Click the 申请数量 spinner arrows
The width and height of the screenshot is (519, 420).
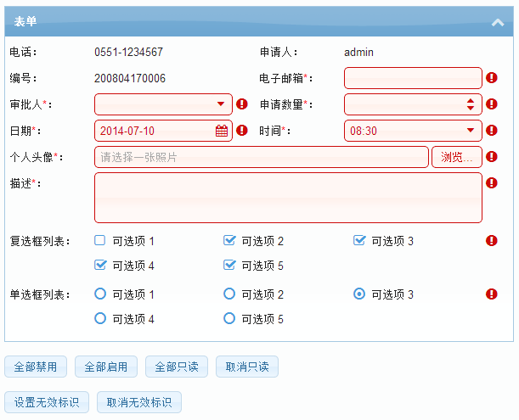tap(471, 104)
